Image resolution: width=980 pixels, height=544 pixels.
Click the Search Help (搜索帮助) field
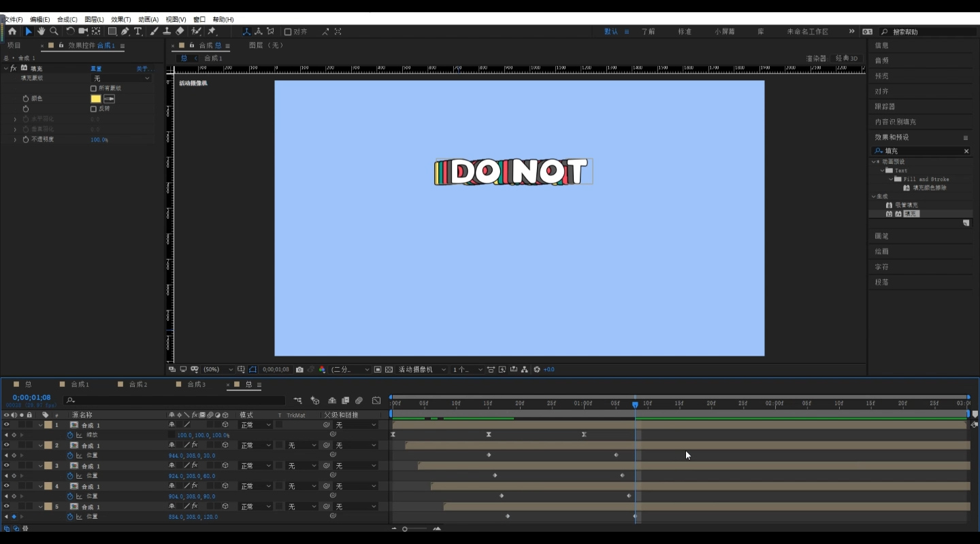[x=929, y=32]
